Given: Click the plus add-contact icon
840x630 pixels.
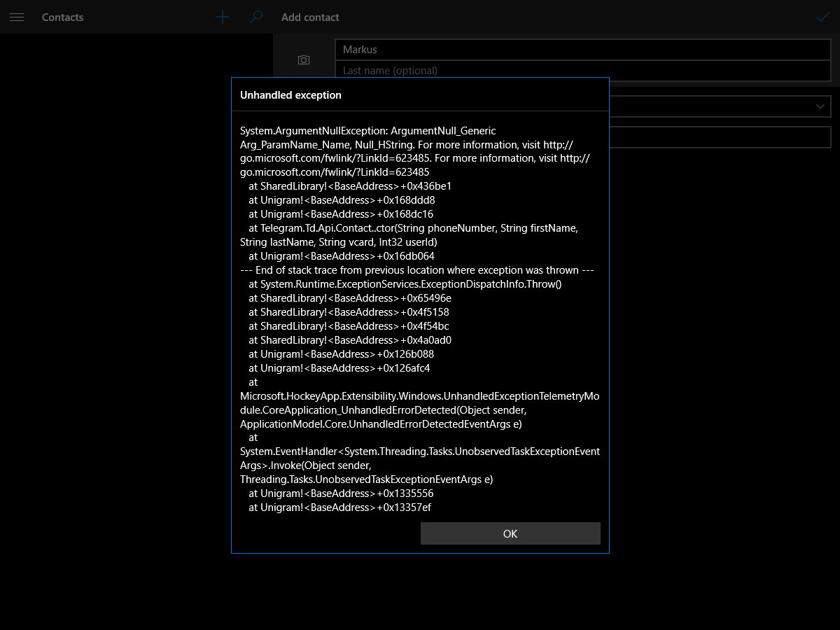Looking at the screenshot, I should (222, 17).
